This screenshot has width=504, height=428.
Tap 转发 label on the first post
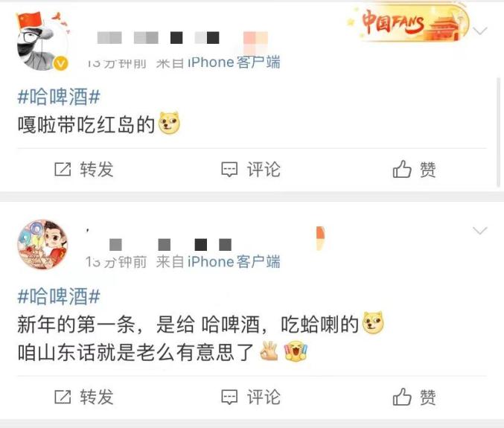[x=97, y=169]
